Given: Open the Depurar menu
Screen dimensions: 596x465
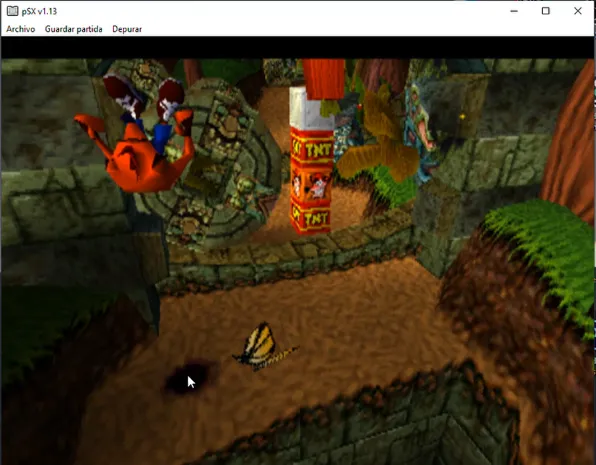Looking at the screenshot, I should coord(127,29).
